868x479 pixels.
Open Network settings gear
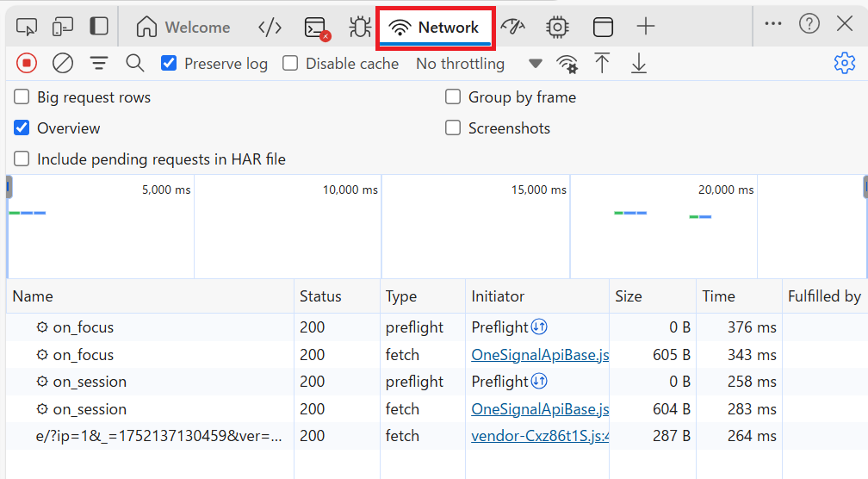844,63
